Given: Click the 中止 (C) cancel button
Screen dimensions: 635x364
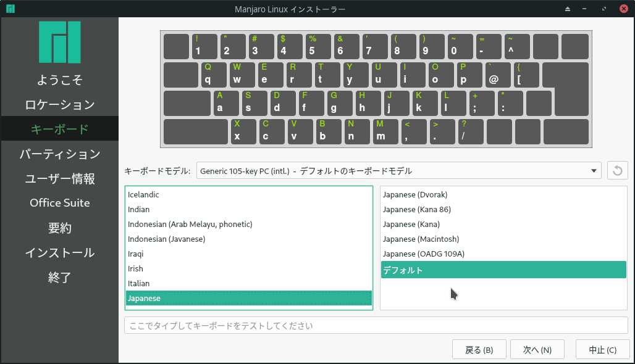Looking at the screenshot, I should coord(603,349).
